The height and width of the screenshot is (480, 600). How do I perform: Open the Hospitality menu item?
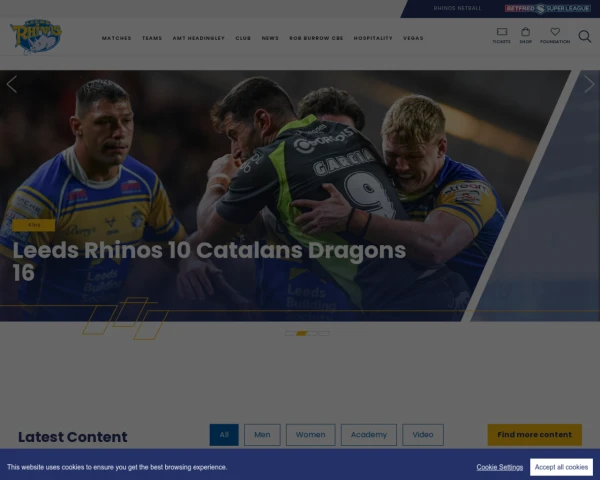pyautogui.click(x=373, y=38)
